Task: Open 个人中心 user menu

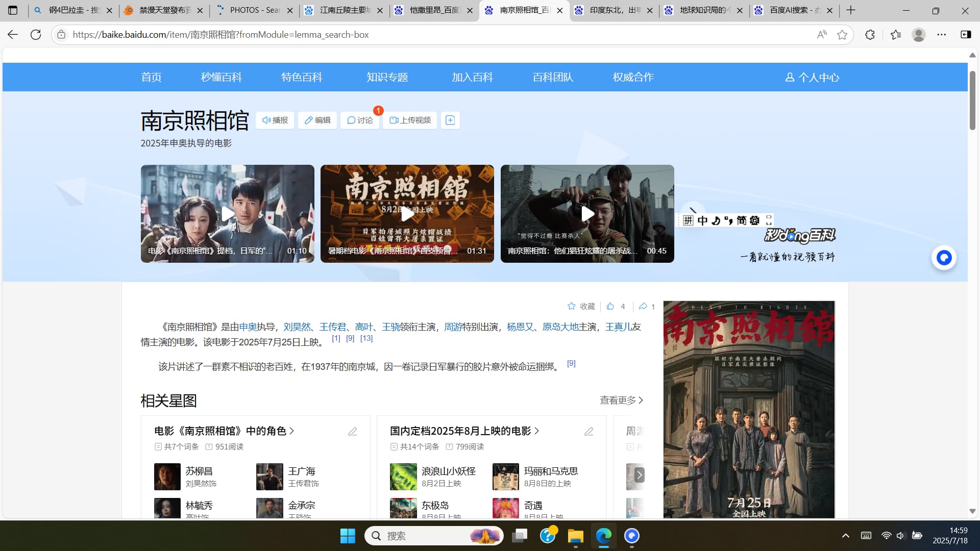Action: (x=812, y=77)
